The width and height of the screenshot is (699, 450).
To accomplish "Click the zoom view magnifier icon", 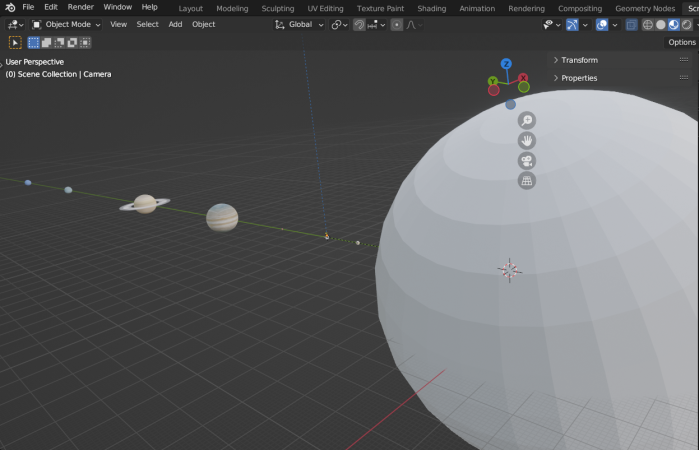I will pos(526,121).
